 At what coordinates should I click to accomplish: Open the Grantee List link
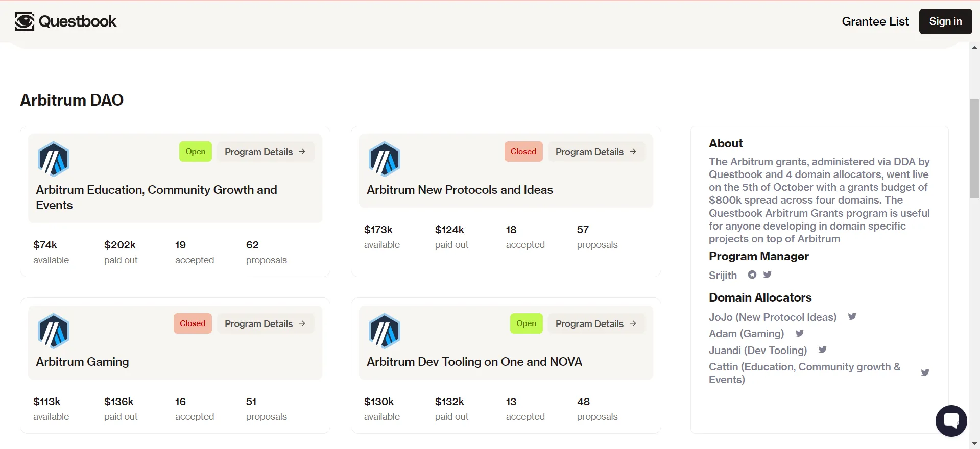(x=875, y=21)
